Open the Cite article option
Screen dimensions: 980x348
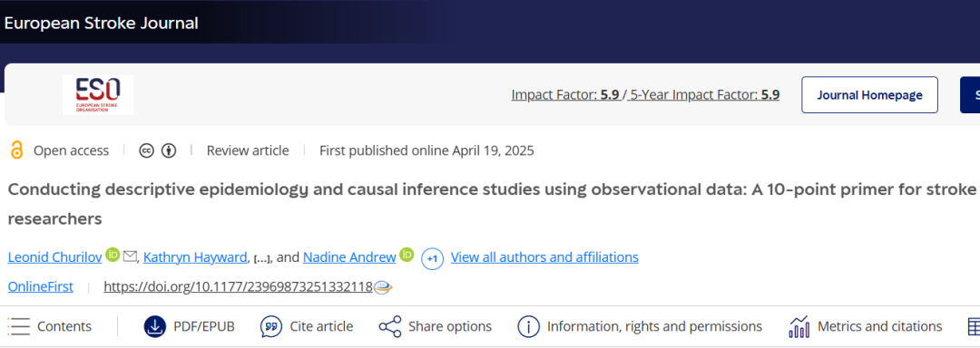point(307,326)
